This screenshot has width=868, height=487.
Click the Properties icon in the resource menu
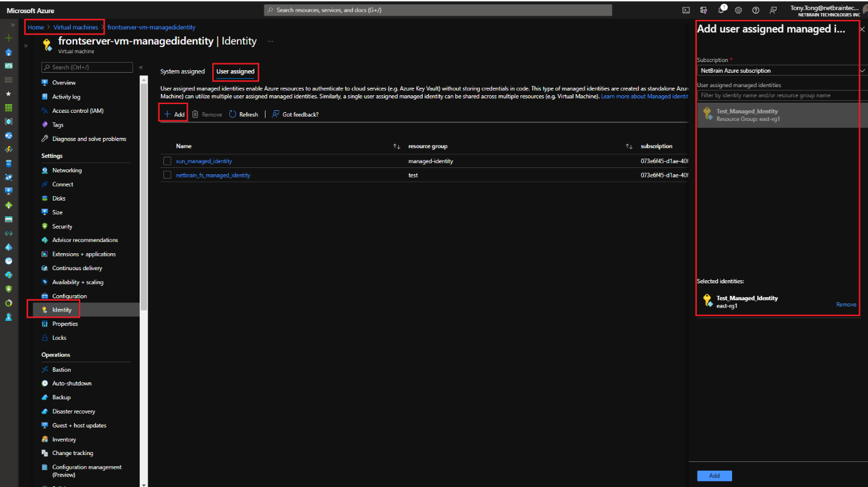click(x=44, y=324)
